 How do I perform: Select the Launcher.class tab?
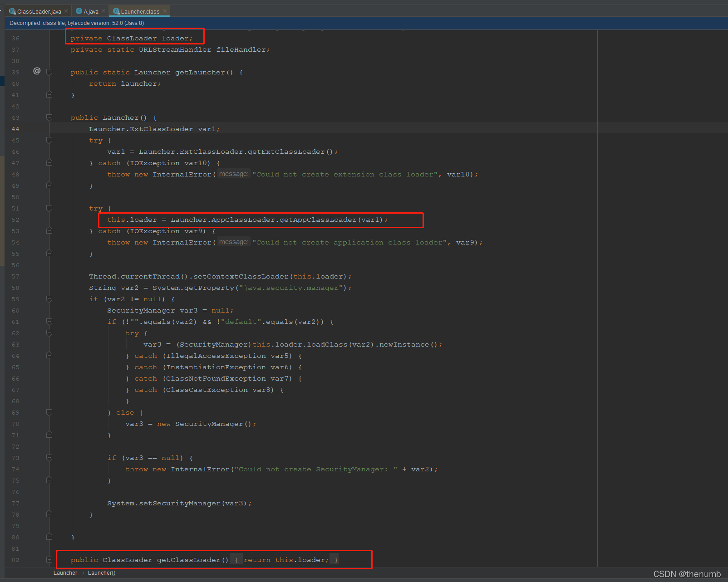[x=140, y=11]
